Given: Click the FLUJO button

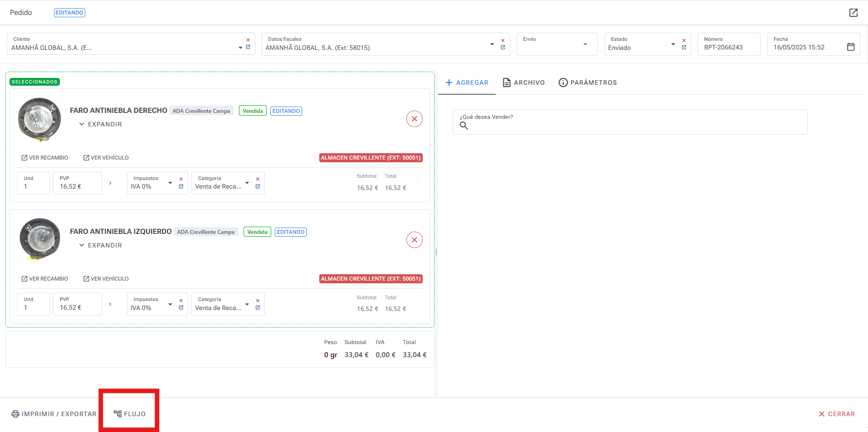Looking at the screenshot, I should pyautogui.click(x=130, y=414).
